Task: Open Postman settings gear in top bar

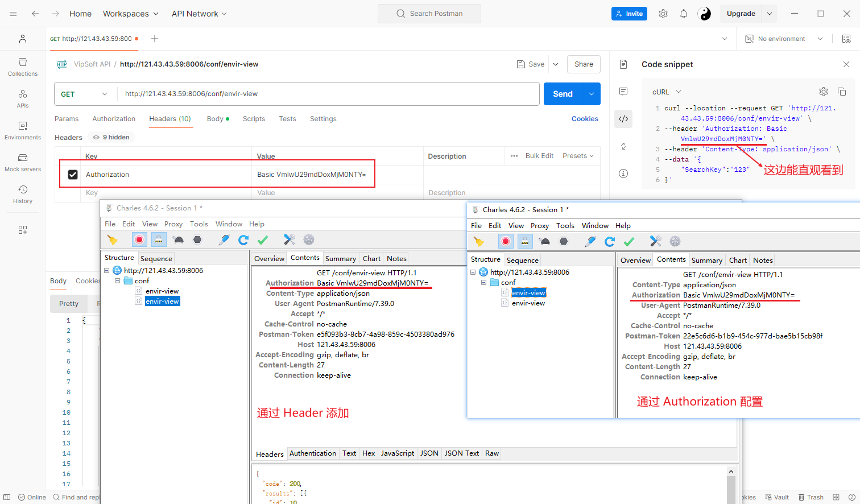Action: point(663,14)
